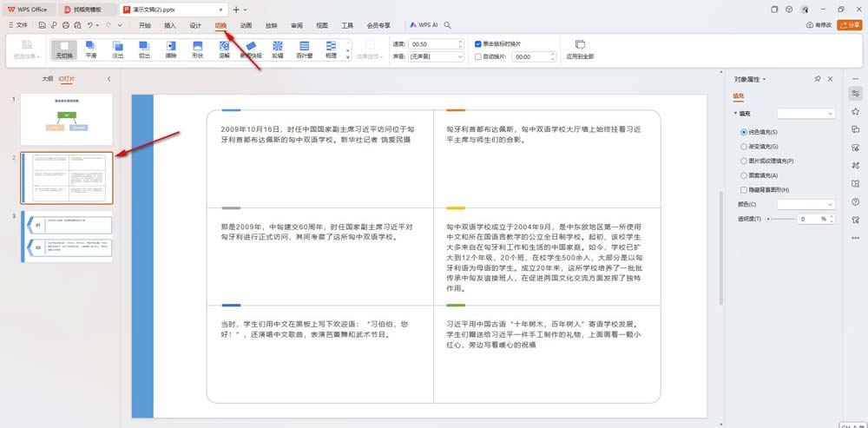Click the three-dots more icon in right sidebar
The image size is (868, 428).
click(x=855, y=238)
